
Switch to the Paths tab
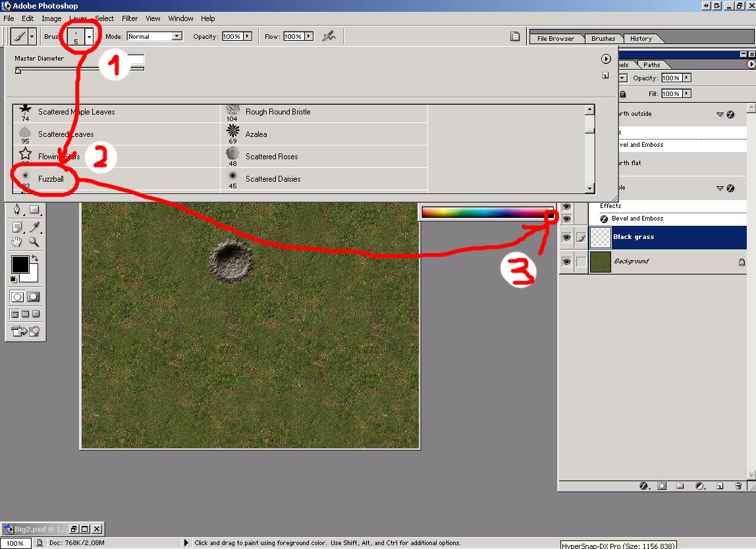click(651, 65)
